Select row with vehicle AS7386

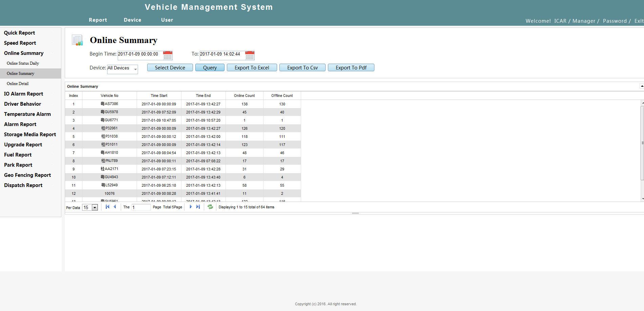[183, 104]
